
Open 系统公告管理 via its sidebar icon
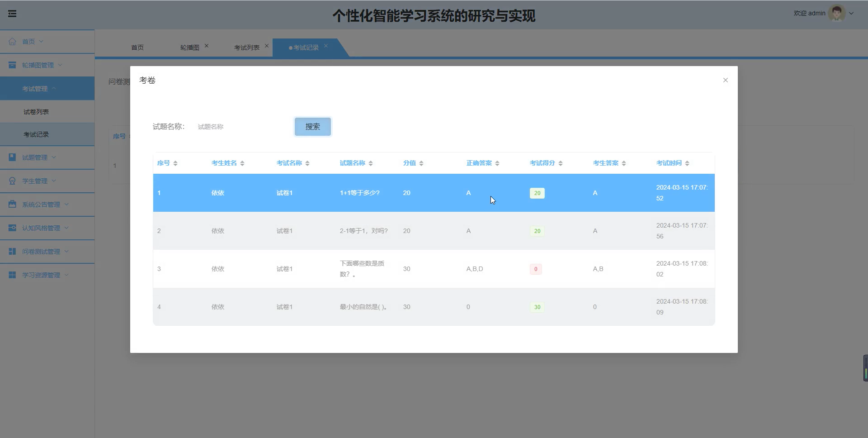pos(12,204)
